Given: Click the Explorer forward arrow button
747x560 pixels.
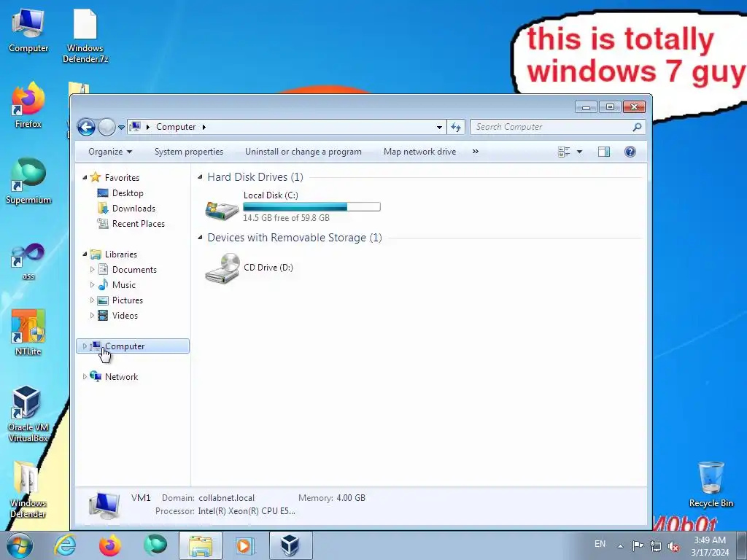Looking at the screenshot, I should tap(107, 127).
